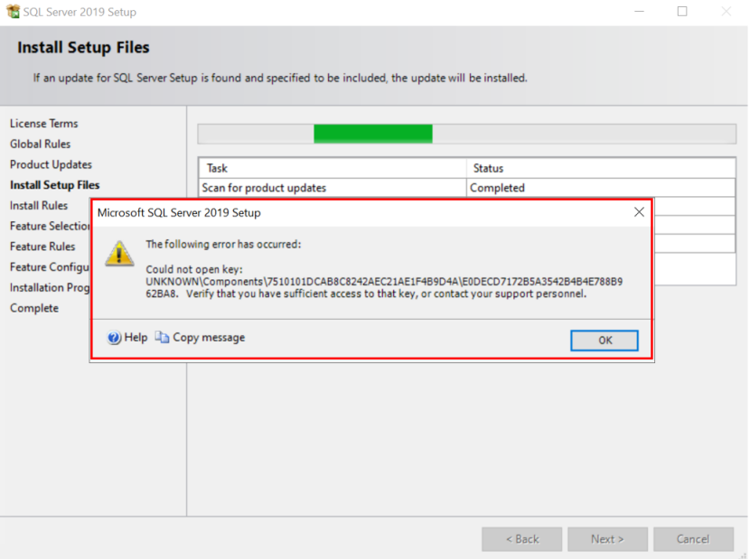Cancel the SQL Server setup

693,539
